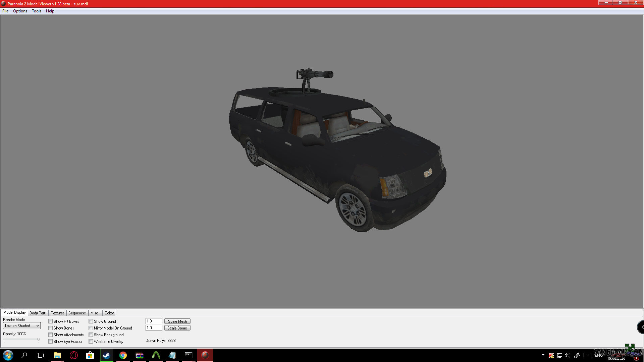The width and height of the screenshot is (644, 362).
Task: Open Task View from taskbar
Action: point(40,355)
